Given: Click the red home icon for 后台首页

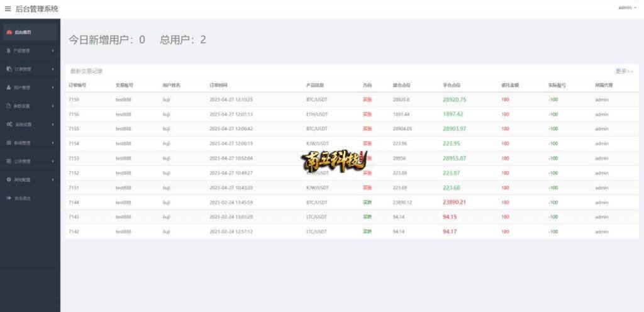Looking at the screenshot, I should (x=9, y=32).
